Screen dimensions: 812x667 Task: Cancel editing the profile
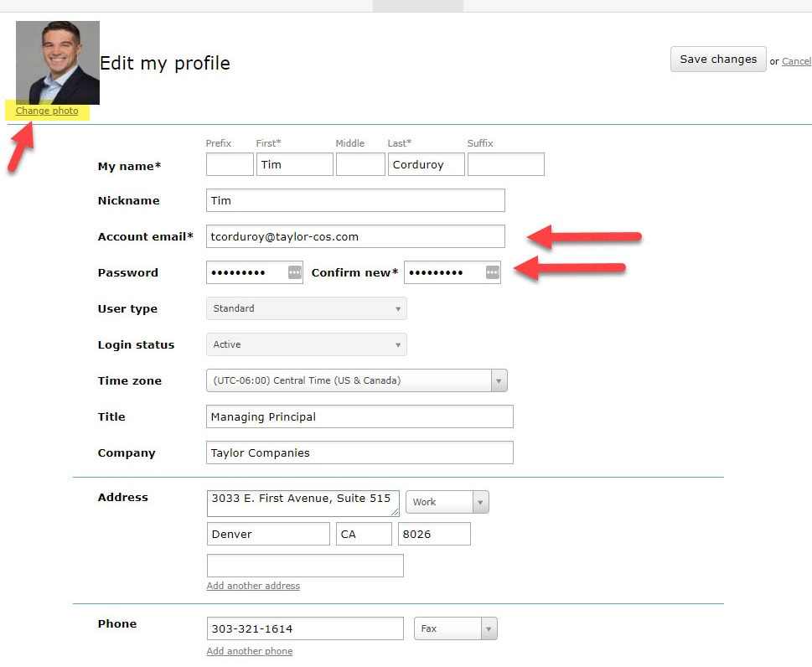[x=796, y=61]
